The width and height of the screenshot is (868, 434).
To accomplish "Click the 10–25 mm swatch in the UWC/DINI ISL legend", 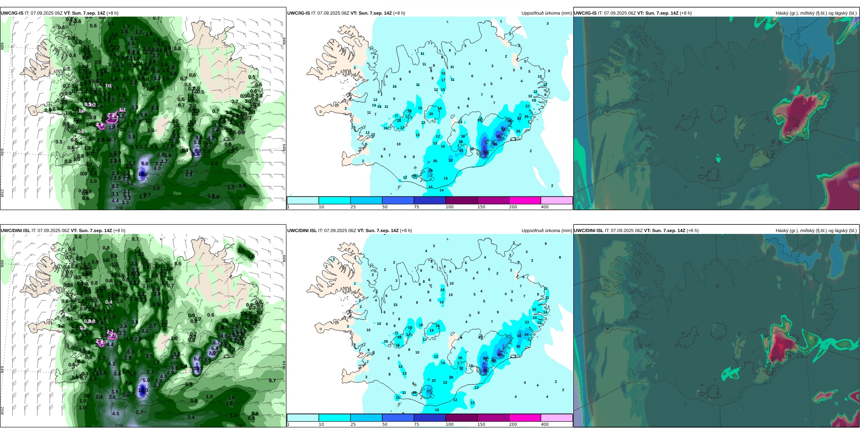I will (x=334, y=418).
